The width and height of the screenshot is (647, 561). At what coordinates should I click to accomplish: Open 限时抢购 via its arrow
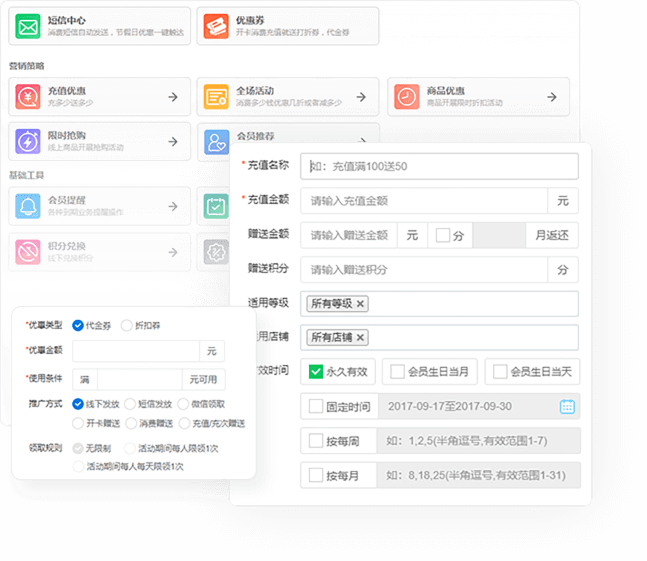pyautogui.click(x=173, y=141)
